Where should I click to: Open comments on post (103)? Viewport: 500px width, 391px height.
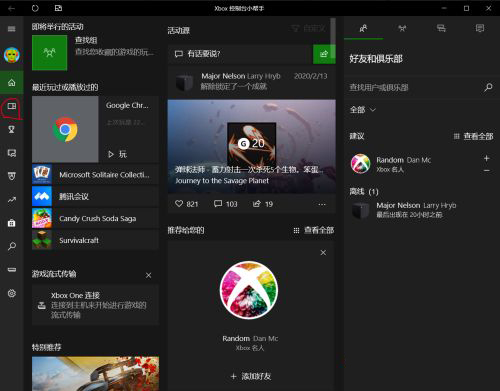(x=226, y=204)
